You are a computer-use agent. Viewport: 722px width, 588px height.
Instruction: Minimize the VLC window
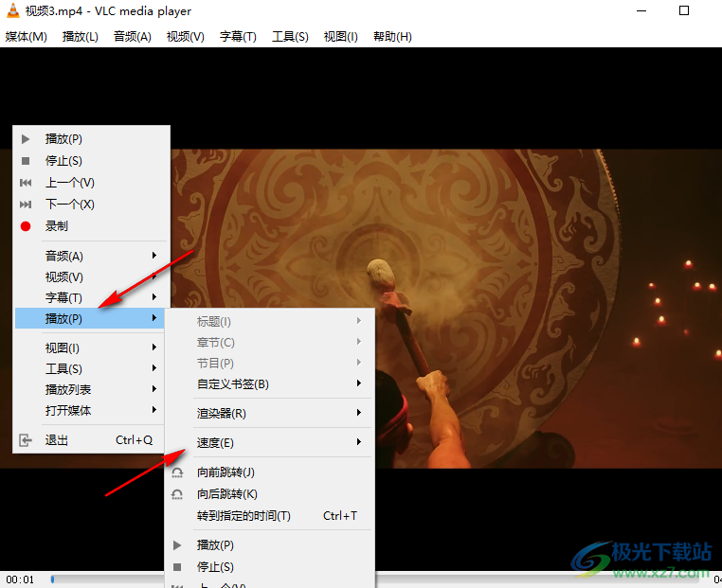click(641, 10)
